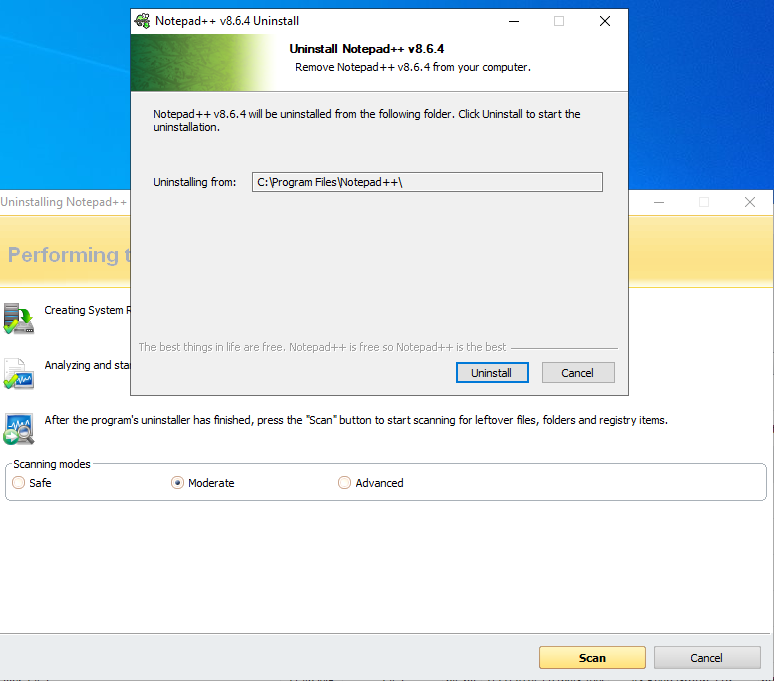774x681 pixels.
Task: Click the 'Creating System' step text
Action: tap(87, 310)
